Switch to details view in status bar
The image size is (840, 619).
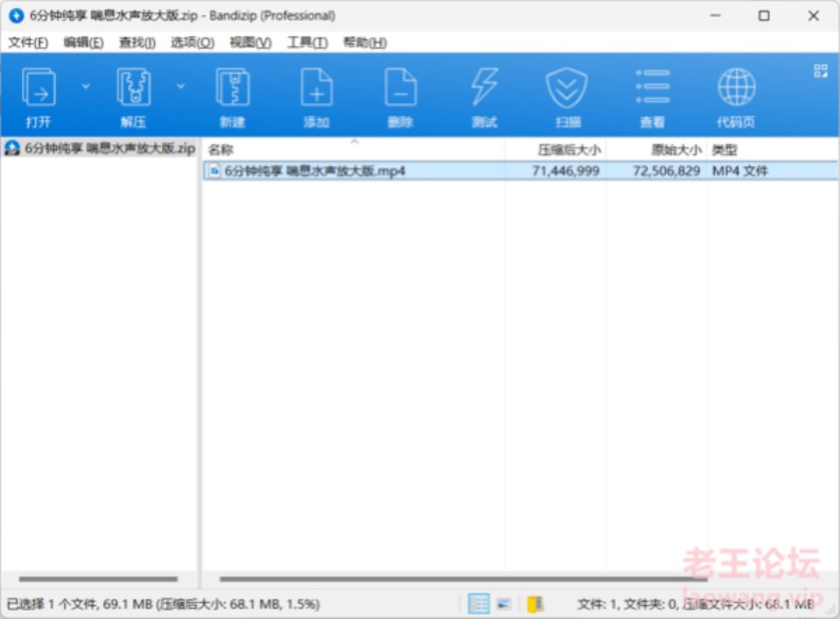point(479,604)
